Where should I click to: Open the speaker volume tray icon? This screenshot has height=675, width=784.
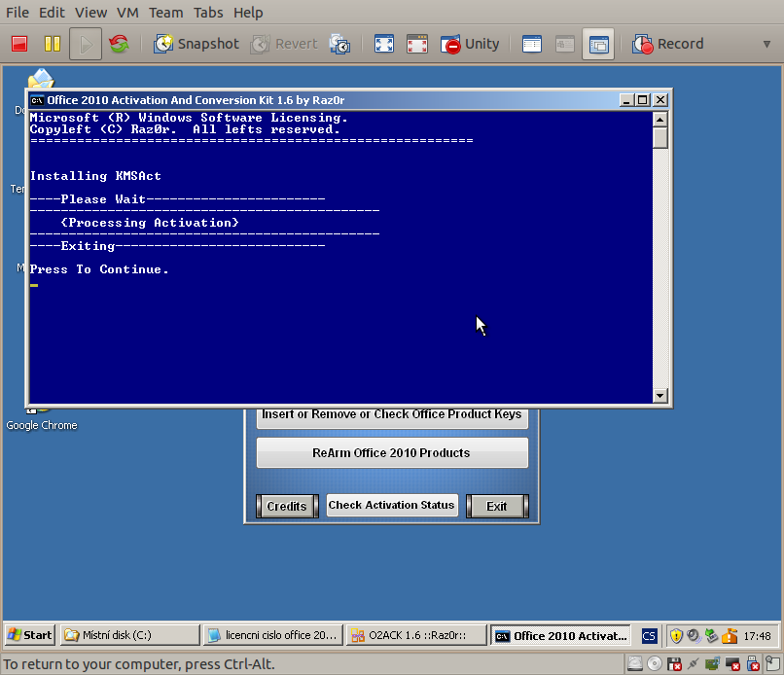(694, 636)
